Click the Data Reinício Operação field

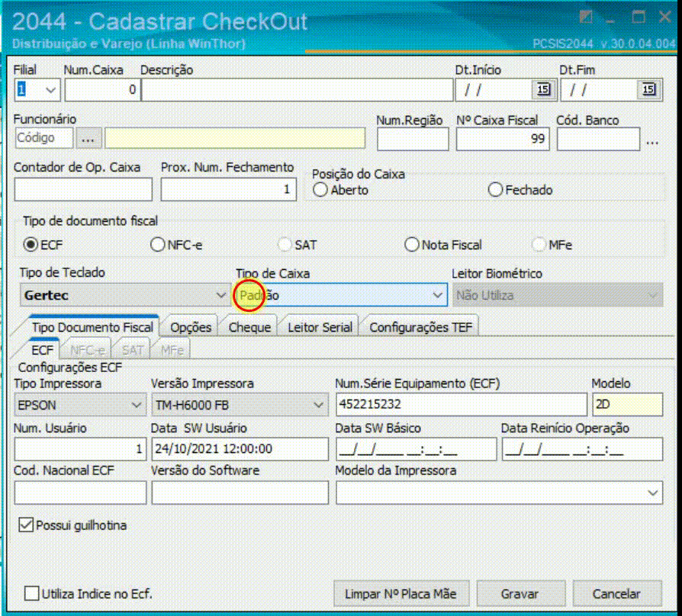[582, 449]
